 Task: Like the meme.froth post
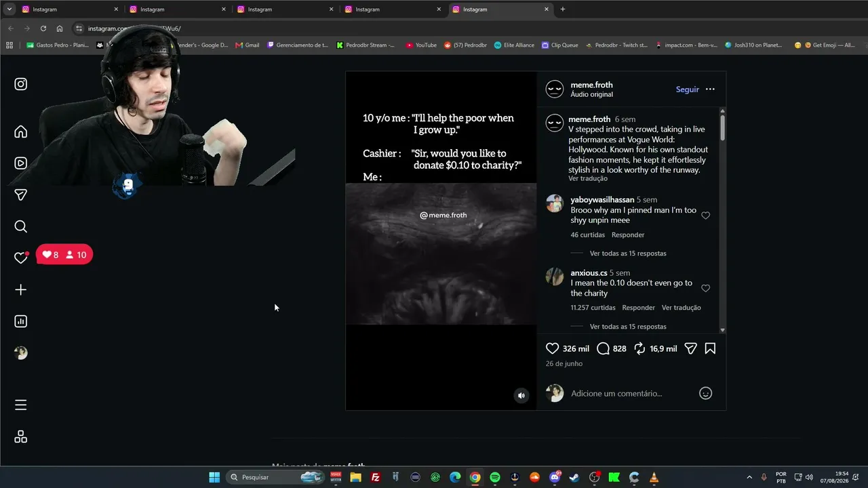click(553, 348)
